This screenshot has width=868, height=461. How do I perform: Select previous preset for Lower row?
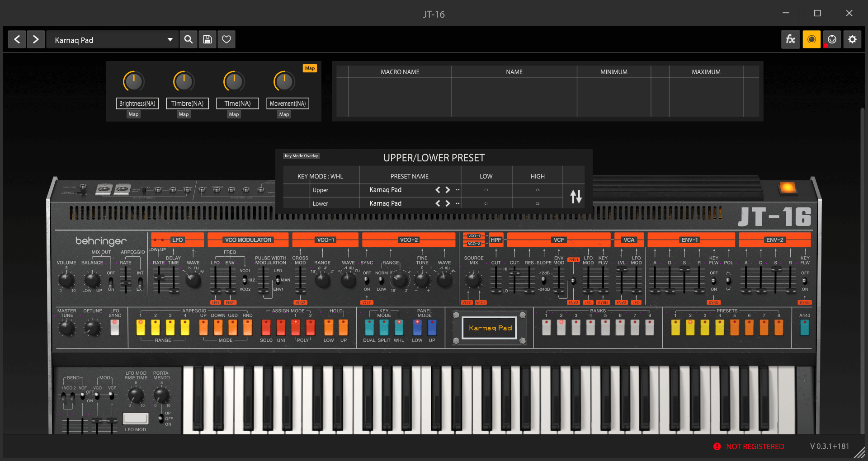(x=438, y=203)
